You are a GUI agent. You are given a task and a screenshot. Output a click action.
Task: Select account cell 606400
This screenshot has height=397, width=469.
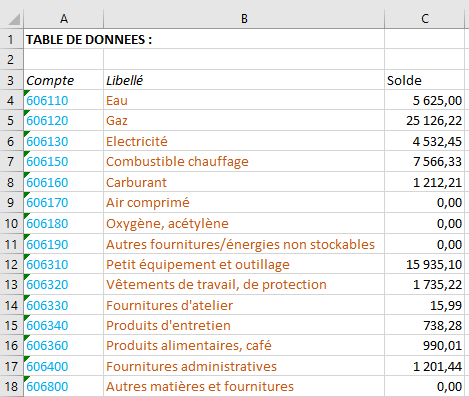point(64,366)
